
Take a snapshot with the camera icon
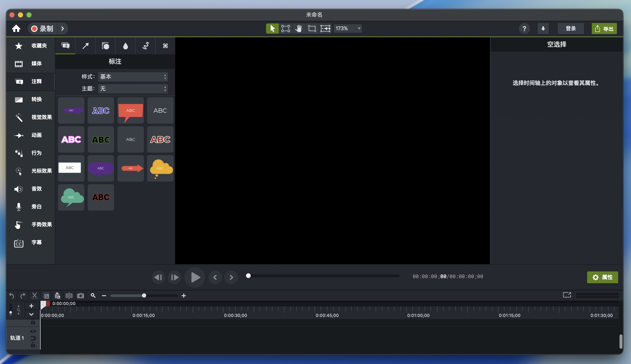point(80,296)
